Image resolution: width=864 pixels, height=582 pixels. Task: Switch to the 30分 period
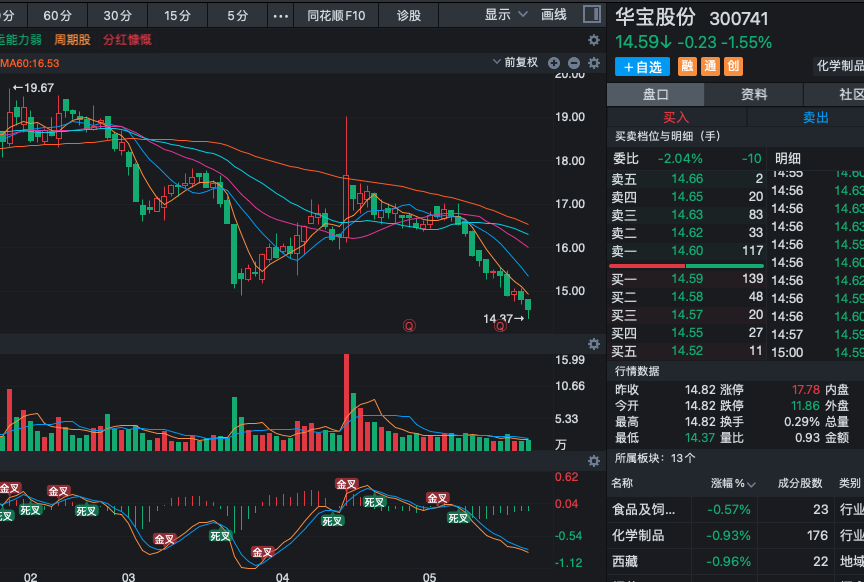pyautogui.click(x=117, y=15)
